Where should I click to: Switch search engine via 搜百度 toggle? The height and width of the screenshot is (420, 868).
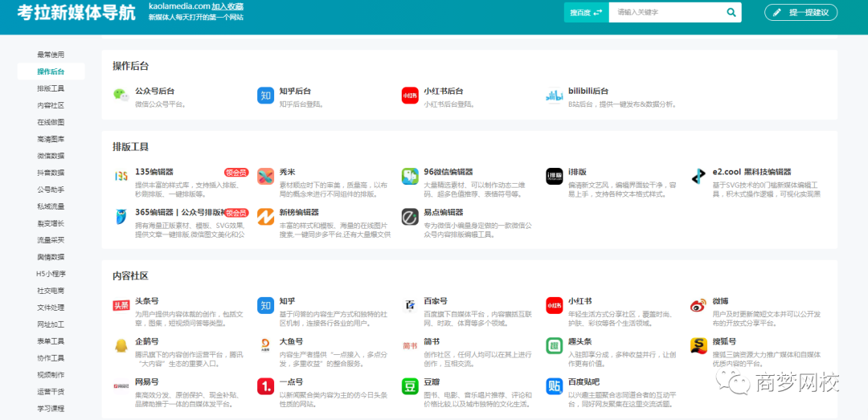pos(586,12)
